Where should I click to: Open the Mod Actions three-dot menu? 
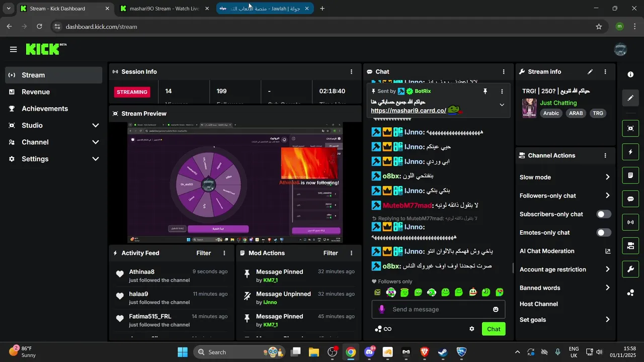(x=351, y=253)
